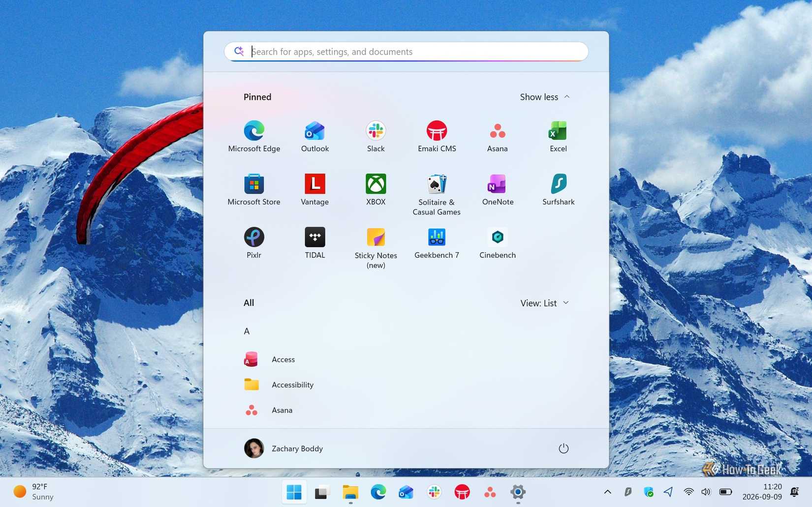This screenshot has width=812, height=507.
Task: Open Settings gear icon on taskbar
Action: click(x=518, y=492)
